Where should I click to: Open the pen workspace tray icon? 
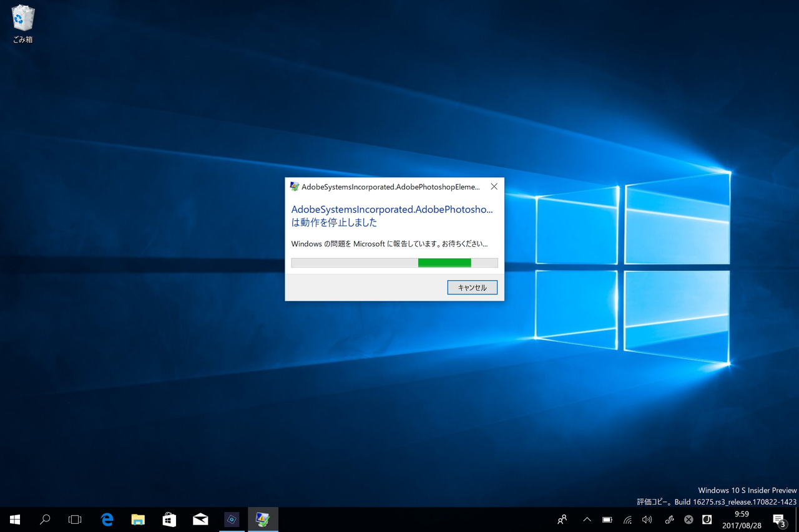[669, 520]
